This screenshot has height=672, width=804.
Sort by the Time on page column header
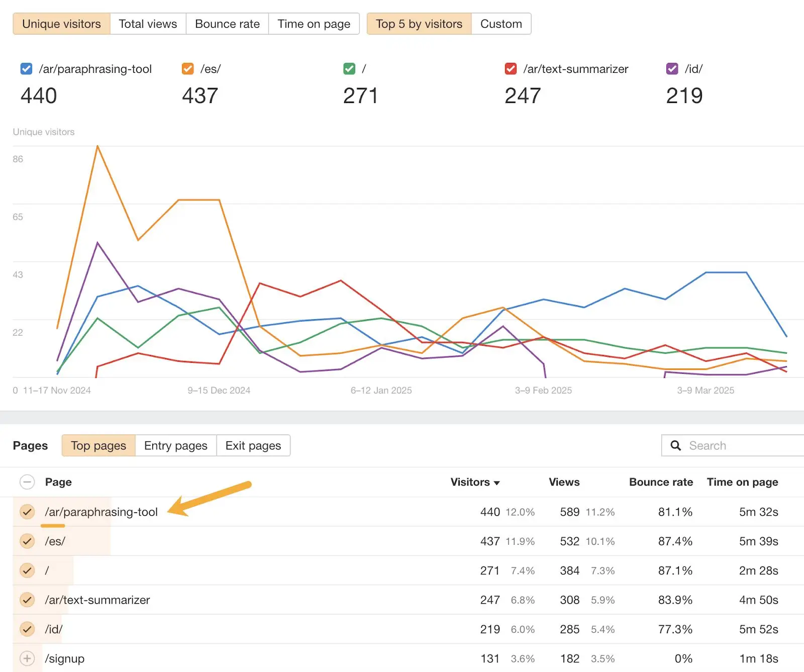point(742,482)
